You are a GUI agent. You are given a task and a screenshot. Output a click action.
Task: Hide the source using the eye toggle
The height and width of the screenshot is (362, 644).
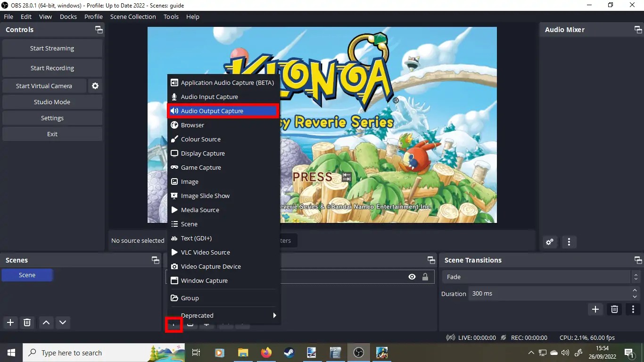click(412, 277)
